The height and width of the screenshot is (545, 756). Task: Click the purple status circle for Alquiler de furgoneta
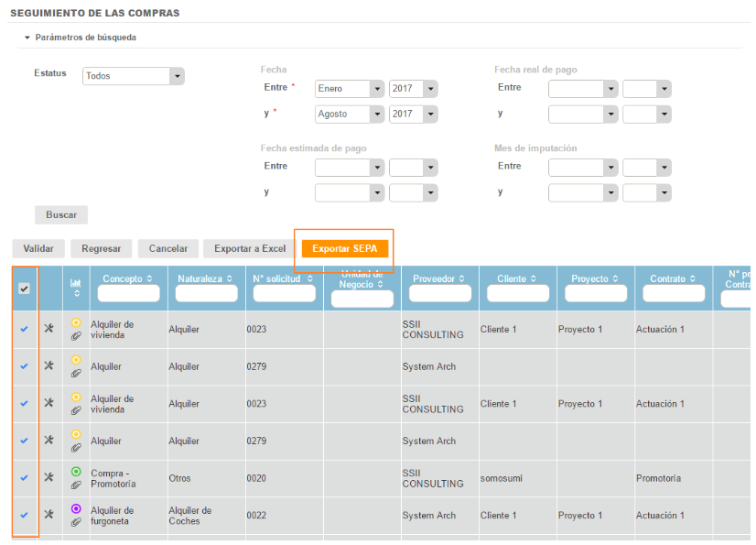pos(76,508)
